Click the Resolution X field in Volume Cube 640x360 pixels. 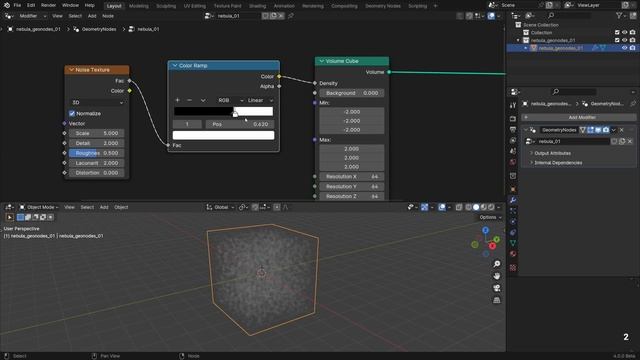pyautogui.click(x=352, y=177)
